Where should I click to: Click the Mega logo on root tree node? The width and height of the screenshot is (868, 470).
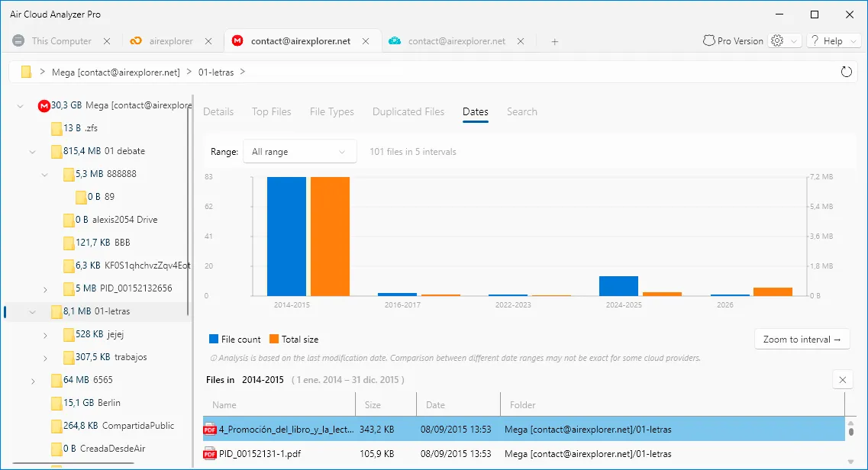click(44, 105)
